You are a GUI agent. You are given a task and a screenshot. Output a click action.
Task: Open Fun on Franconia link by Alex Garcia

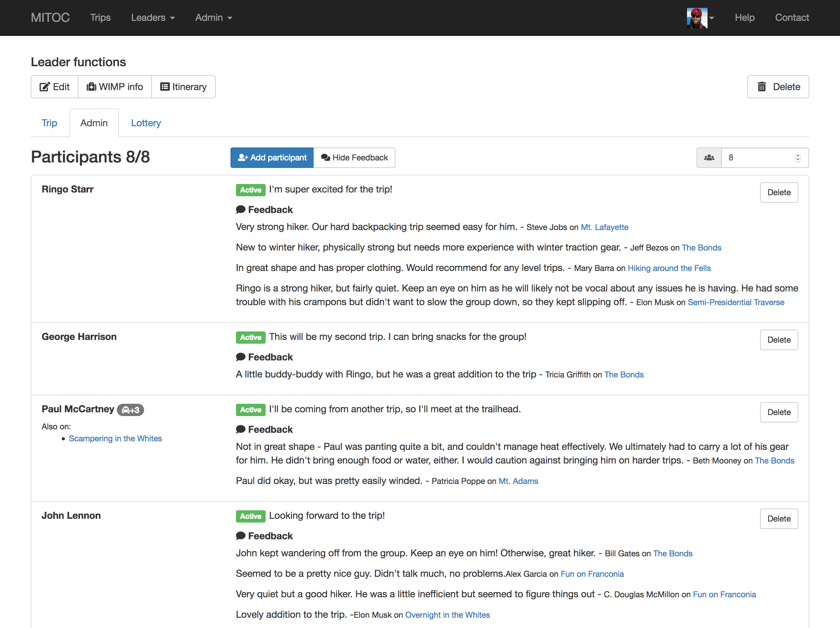tap(592, 574)
